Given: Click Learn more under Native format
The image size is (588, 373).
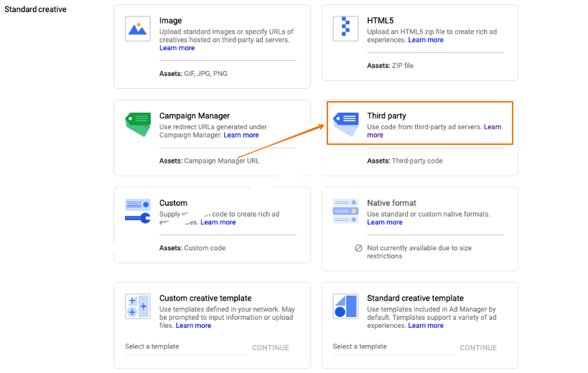Looking at the screenshot, I should 385,222.
